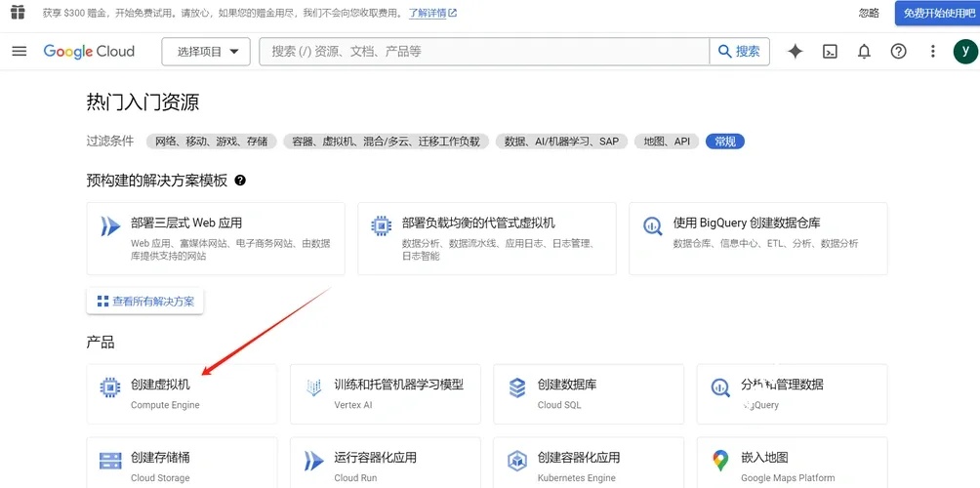The image size is (980, 488).
Task: Click the 'Compute Engine' subtitle text
Action: click(165, 405)
